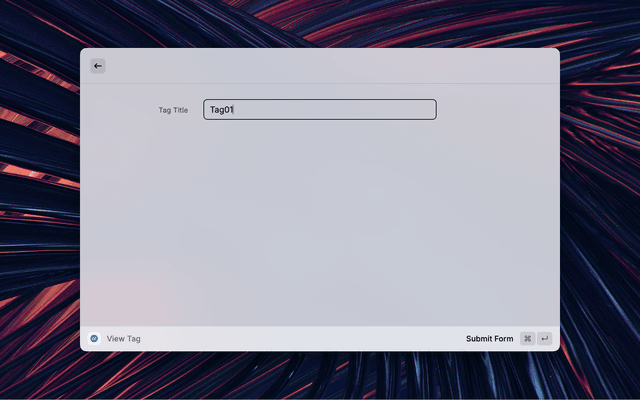This screenshot has width=640, height=400.
Task: Click the blue circular icon in the footer
Action: tap(94, 339)
